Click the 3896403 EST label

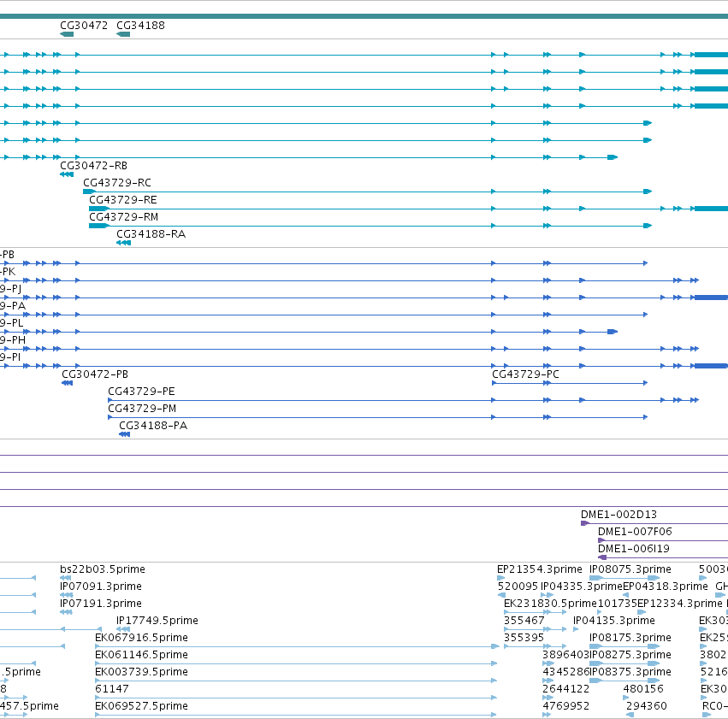[x=565, y=655]
